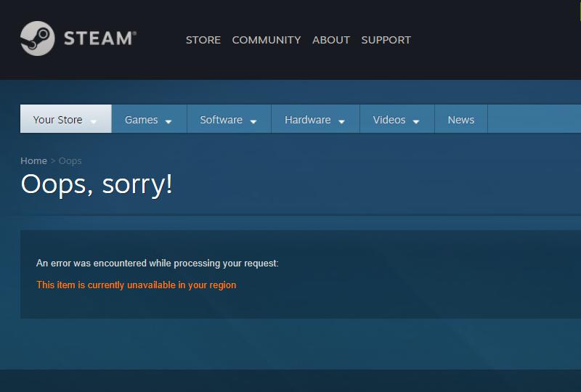Viewport: 581px width, 392px height.
Task: Select the Your Store tab
Action: coord(65,119)
